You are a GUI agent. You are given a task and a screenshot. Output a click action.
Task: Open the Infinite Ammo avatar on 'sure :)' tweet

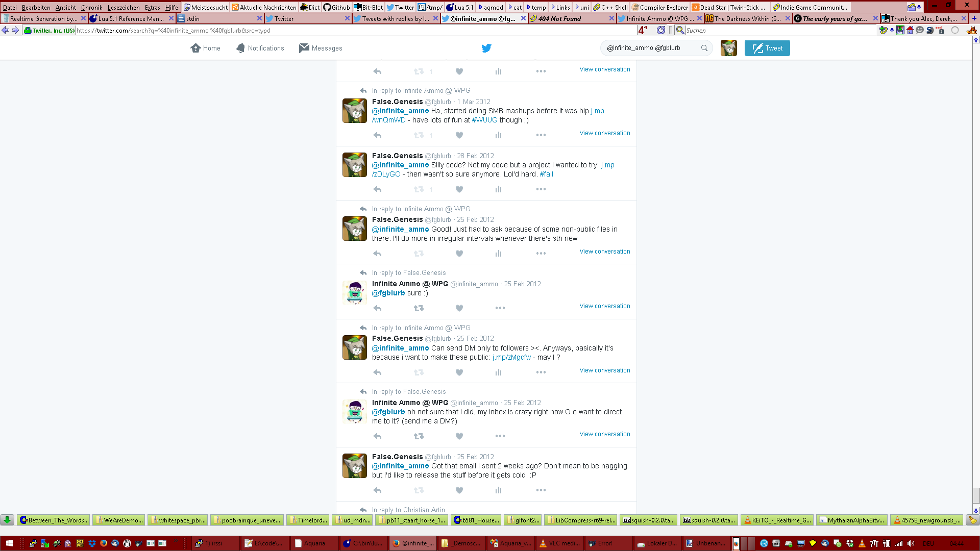coord(355,293)
